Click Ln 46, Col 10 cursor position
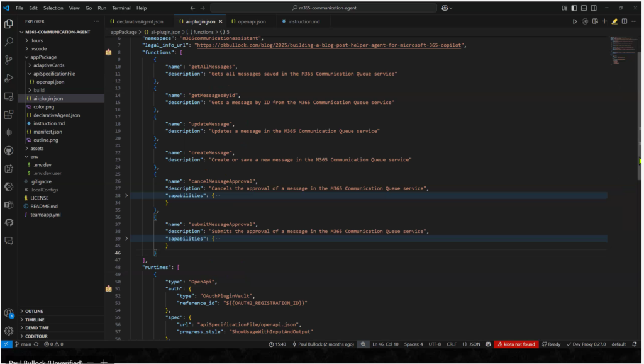 [386, 344]
